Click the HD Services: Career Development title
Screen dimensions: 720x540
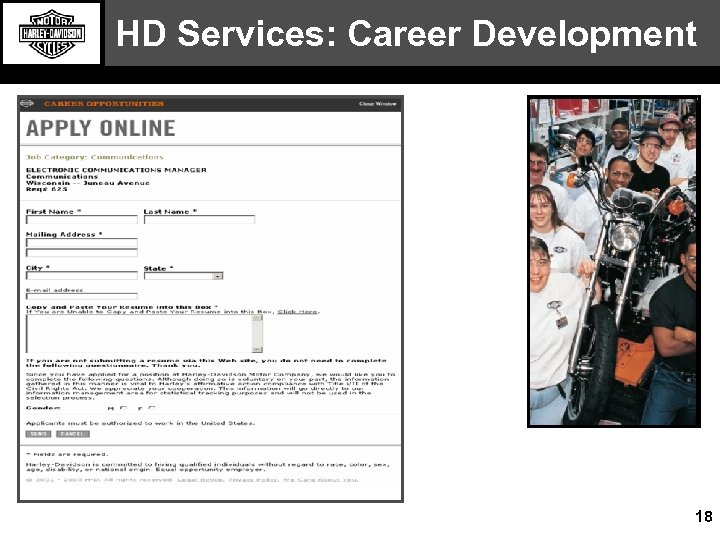(x=406, y=34)
